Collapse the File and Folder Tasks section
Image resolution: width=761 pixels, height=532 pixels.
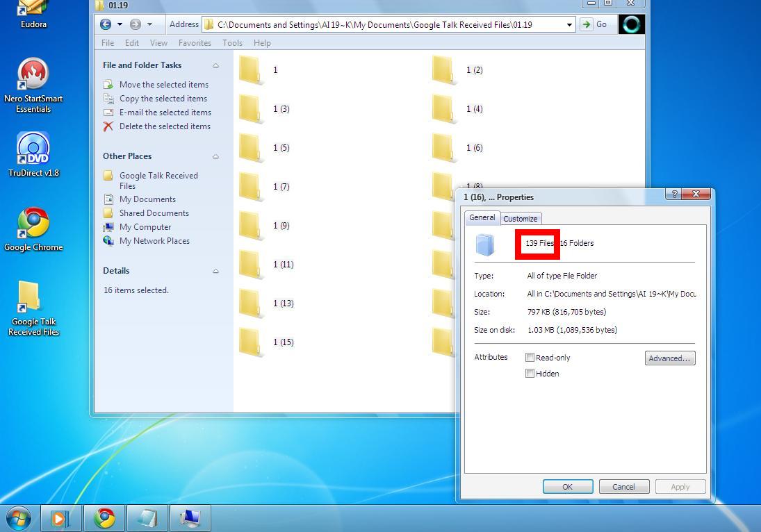click(x=215, y=65)
